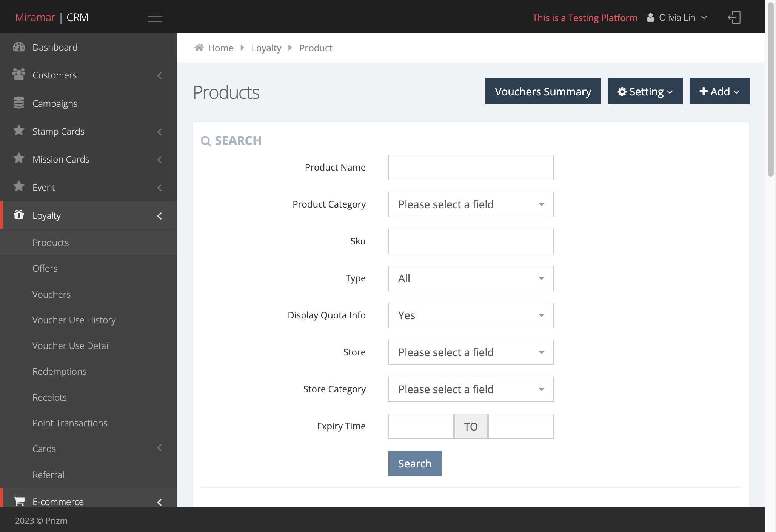
Task: Expand the Stamp Cards chevron
Action: pyautogui.click(x=160, y=132)
